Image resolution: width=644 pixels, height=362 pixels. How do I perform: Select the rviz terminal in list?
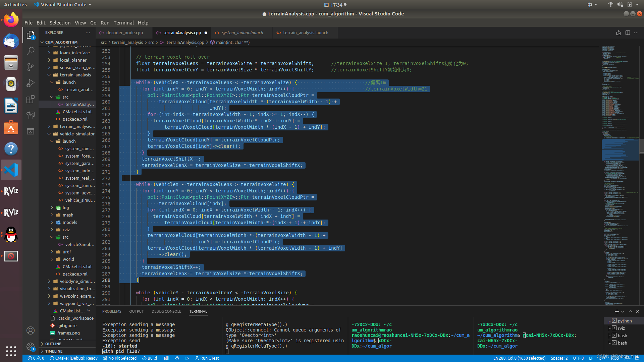tap(625, 328)
